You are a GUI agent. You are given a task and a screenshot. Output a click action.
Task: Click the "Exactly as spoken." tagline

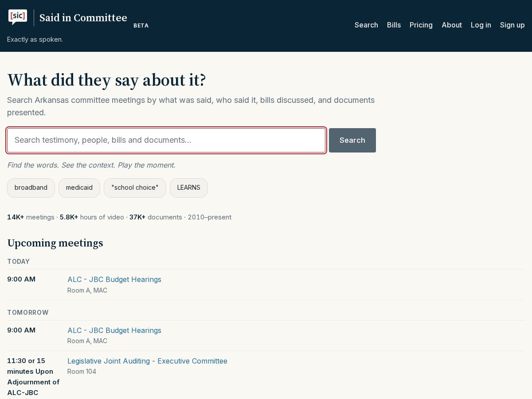pyautogui.click(x=35, y=39)
